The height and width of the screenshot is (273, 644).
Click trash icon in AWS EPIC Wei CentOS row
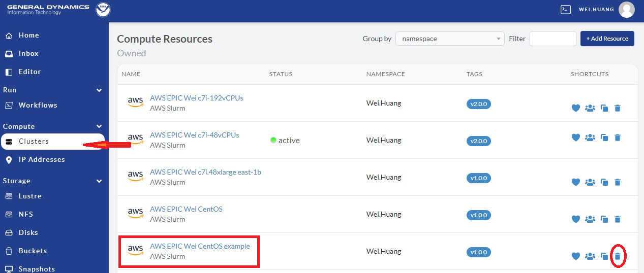[x=618, y=219]
